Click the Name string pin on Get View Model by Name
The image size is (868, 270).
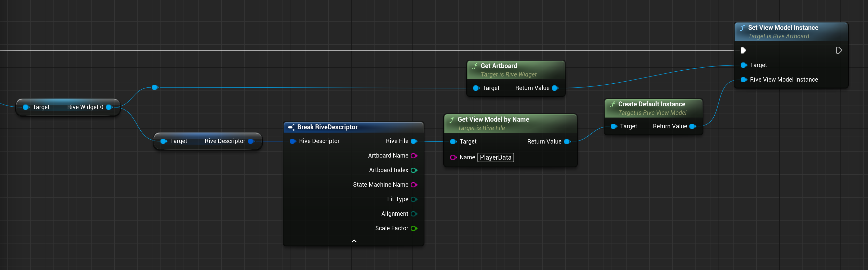coord(453,157)
